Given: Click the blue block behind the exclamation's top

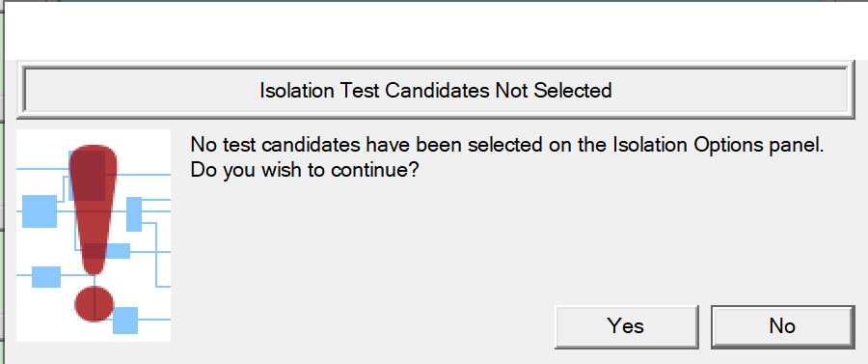Looking at the screenshot, I should [87, 175].
